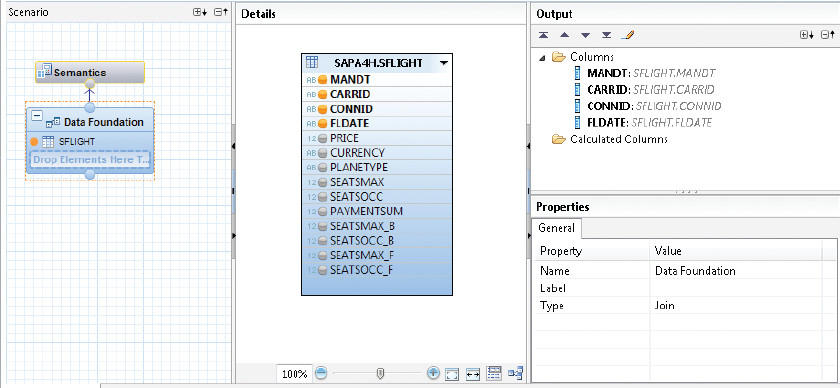840x388 pixels.
Task: Collapse all in Scenario panel
Action: tap(221, 12)
